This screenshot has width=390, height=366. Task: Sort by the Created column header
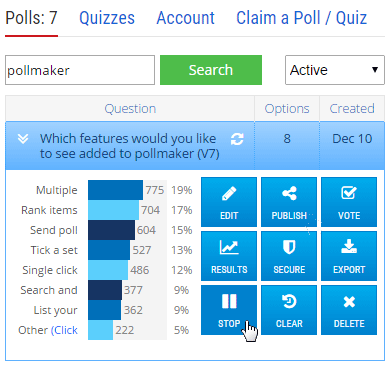(352, 109)
